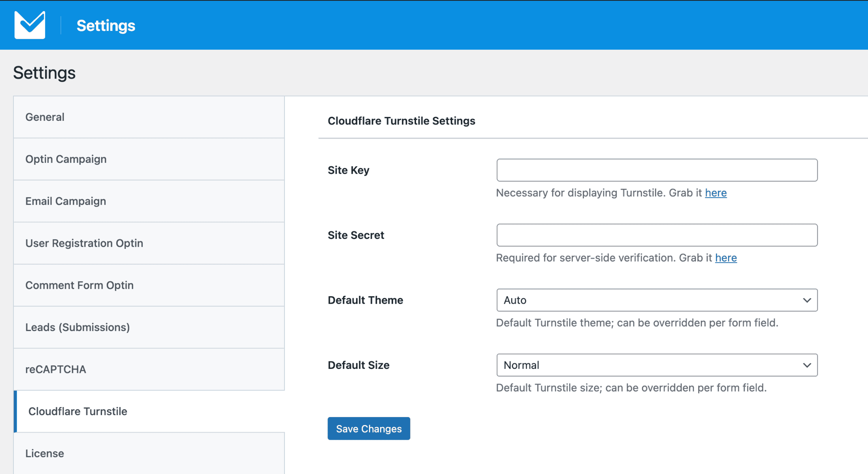Expand the Default Size dropdown set to Normal
This screenshot has width=868, height=474.
(x=657, y=365)
